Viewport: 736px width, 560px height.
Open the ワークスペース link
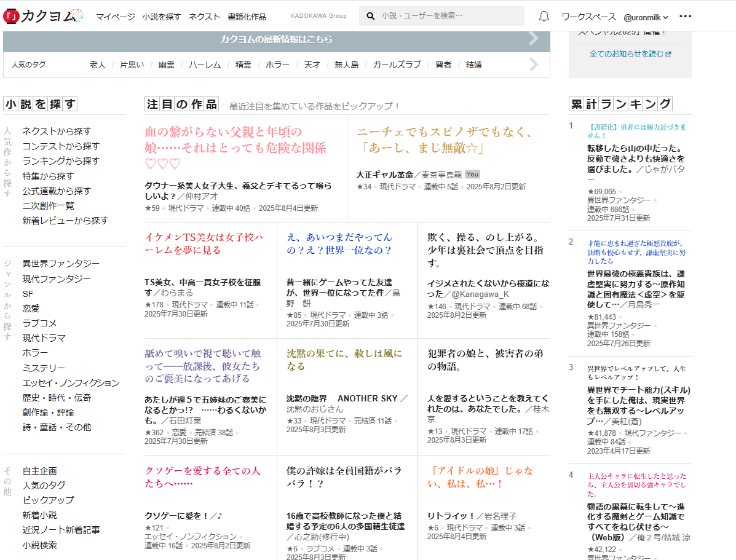pos(588,17)
